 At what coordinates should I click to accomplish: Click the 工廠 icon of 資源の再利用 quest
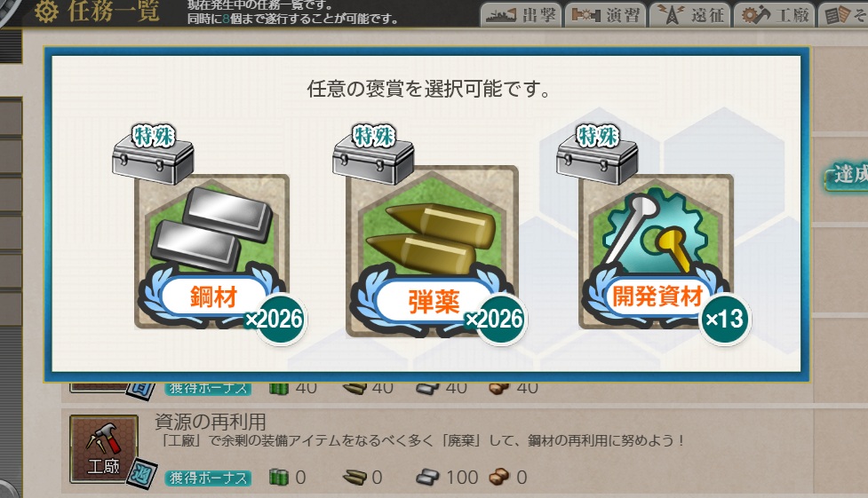pos(104,449)
